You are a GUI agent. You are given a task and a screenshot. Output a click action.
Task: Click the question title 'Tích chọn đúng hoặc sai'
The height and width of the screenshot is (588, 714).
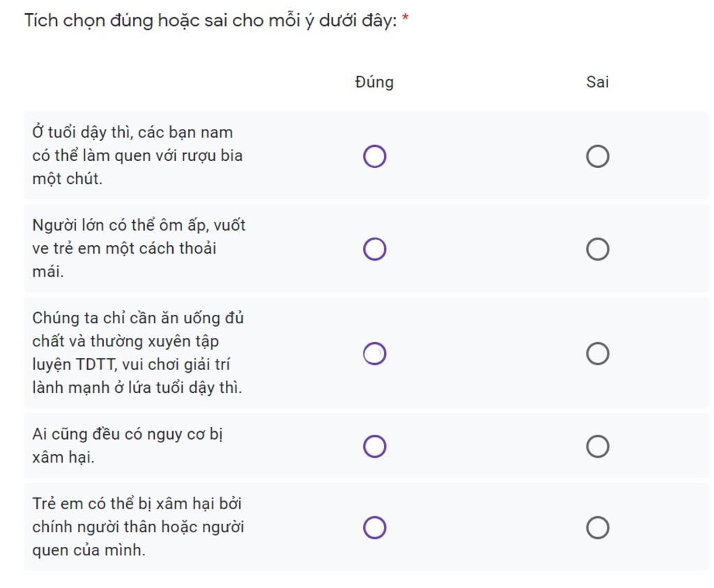pos(211,21)
